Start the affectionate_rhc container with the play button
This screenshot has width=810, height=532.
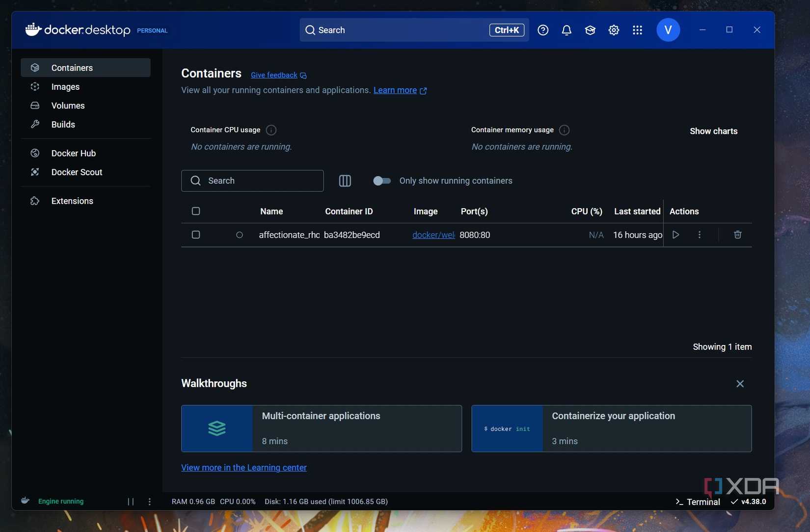pyautogui.click(x=675, y=235)
